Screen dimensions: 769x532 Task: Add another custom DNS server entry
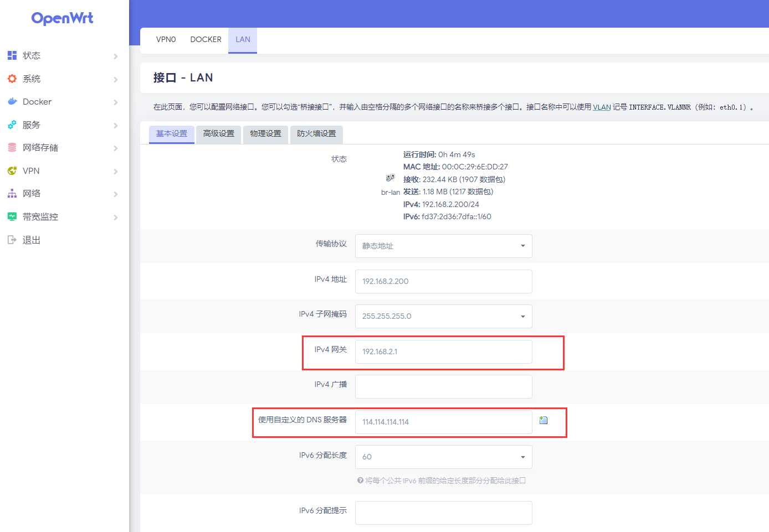pos(544,420)
